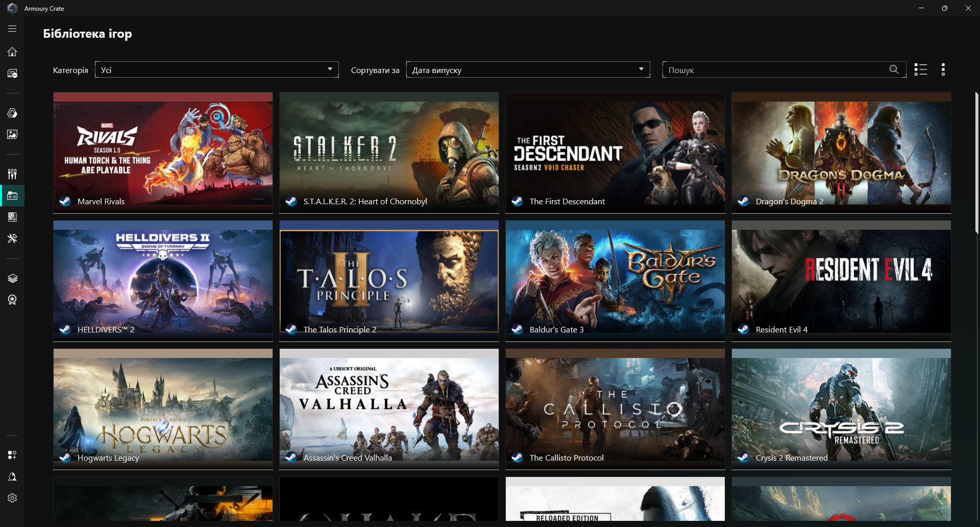Open the notifications megaphone icon in sidebar

12,476
